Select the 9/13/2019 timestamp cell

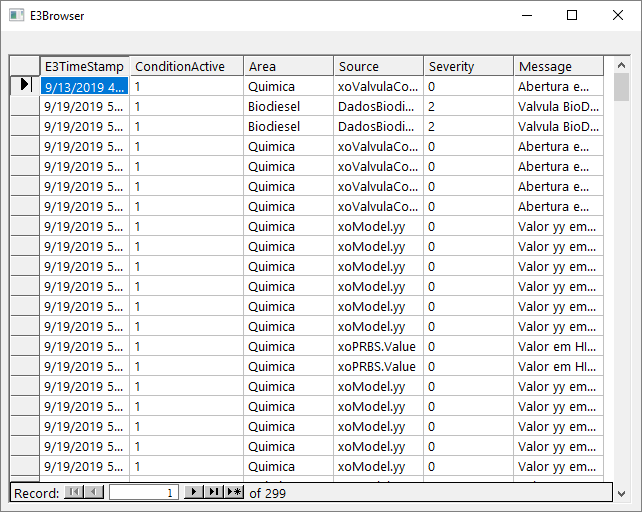click(84, 86)
